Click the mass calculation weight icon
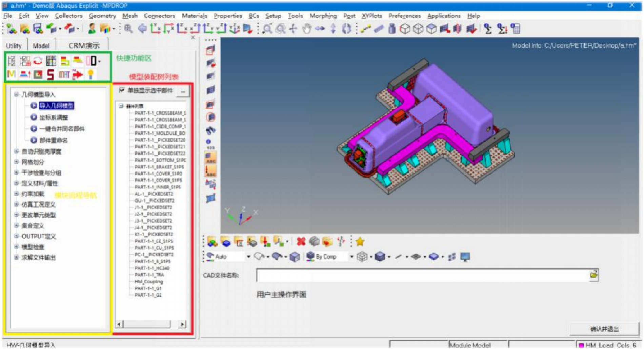644x350 pixels. [x=392, y=29]
